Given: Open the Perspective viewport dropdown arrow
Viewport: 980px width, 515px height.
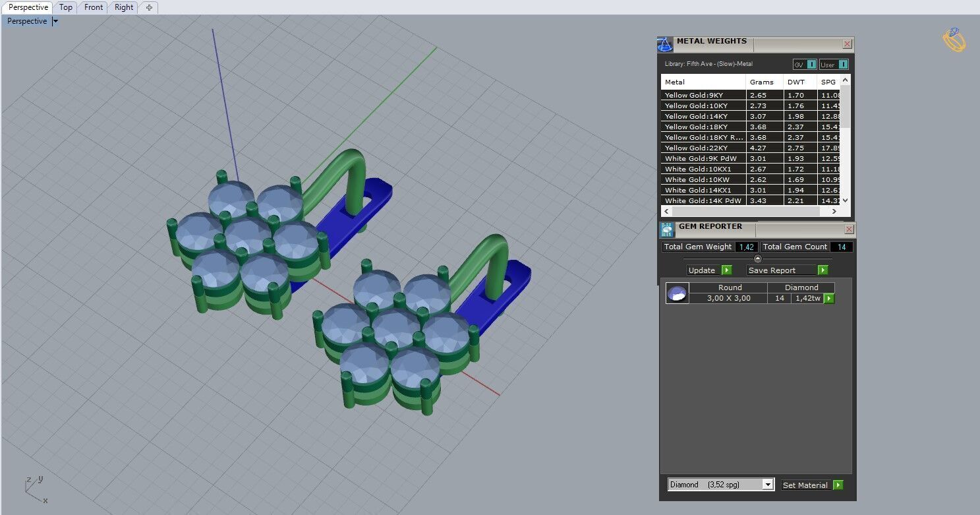Looking at the screenshot, I should (x=55, y=21).
